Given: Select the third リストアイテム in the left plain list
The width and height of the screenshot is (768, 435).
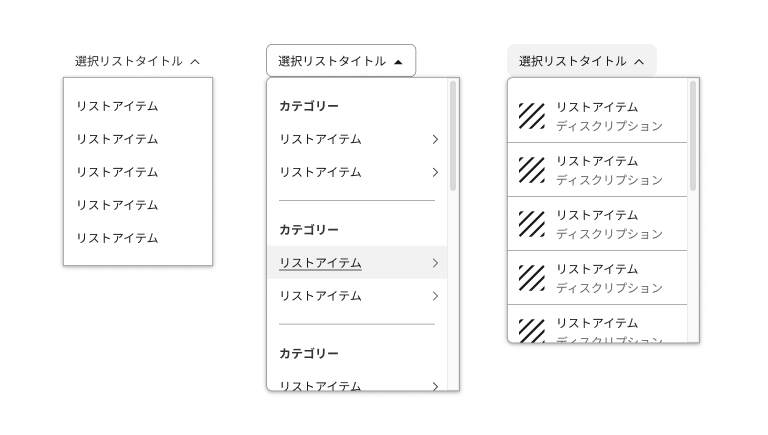Looking at the screenshot, I should point(117,172).
